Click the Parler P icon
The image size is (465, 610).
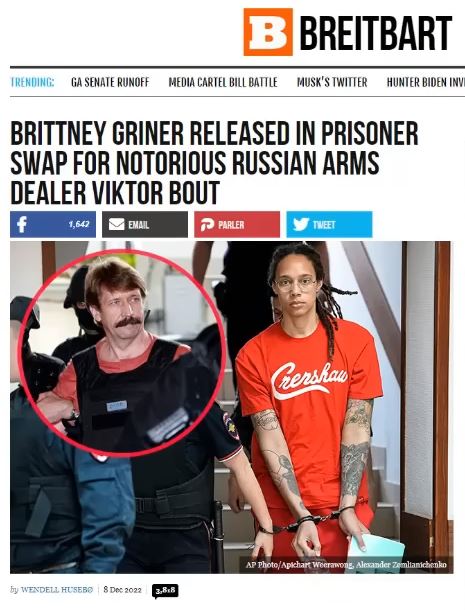(207, 224)
